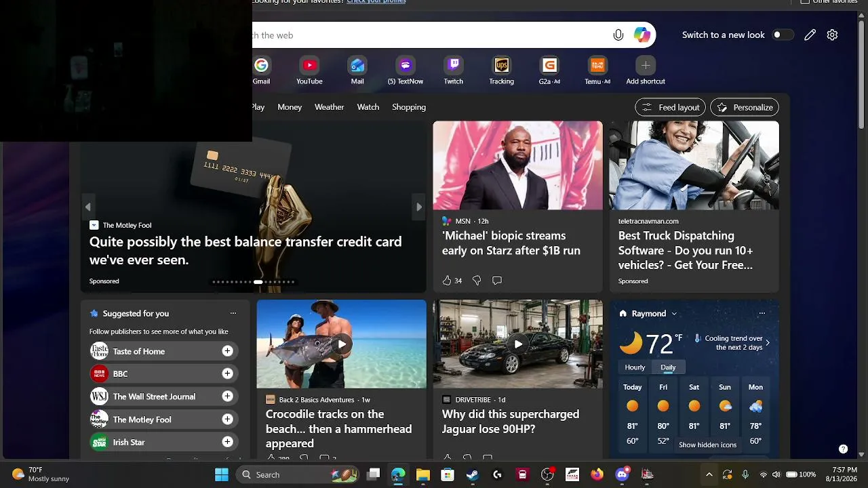Open Copilot from the search bar
This screenshot has width=868, height=488.
coord(642,35)
